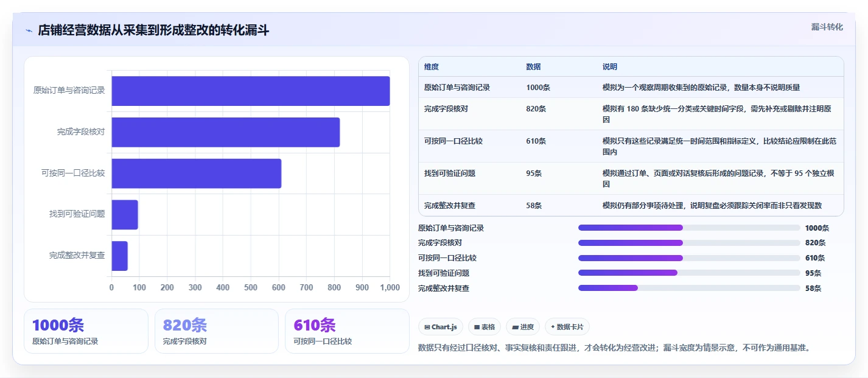This screenshot has height=378, width=868.
Task: Click the funnel icon beside the page title
Action: click(29, 30)
